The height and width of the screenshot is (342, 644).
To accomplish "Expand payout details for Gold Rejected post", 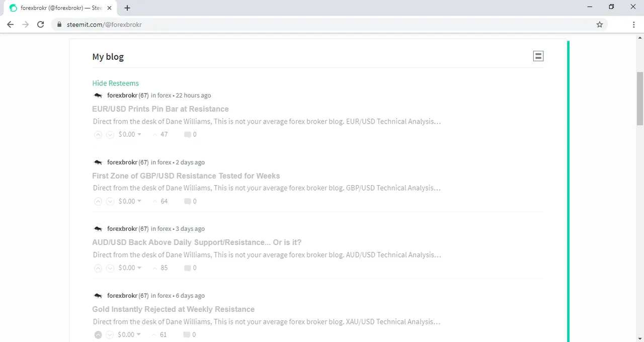I will 130,334.
